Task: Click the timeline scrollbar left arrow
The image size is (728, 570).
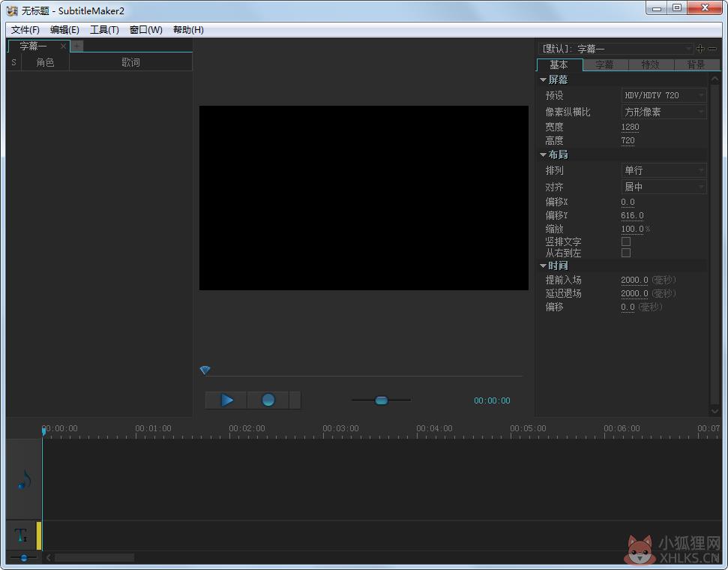Action: pos(48,557)
